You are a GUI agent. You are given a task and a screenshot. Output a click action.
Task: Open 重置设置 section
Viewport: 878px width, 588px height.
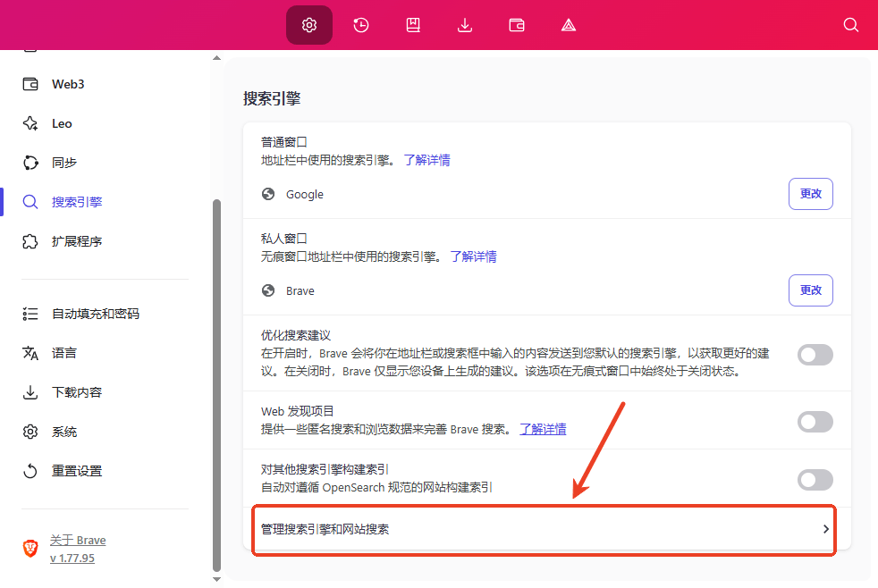77,471
